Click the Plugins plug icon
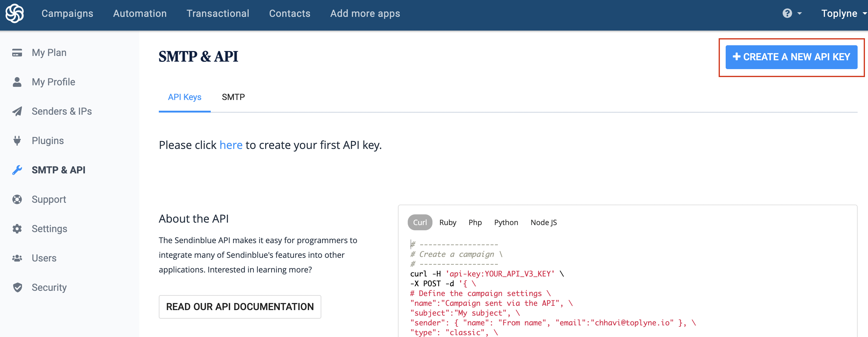868x337 pixels. 17,140
